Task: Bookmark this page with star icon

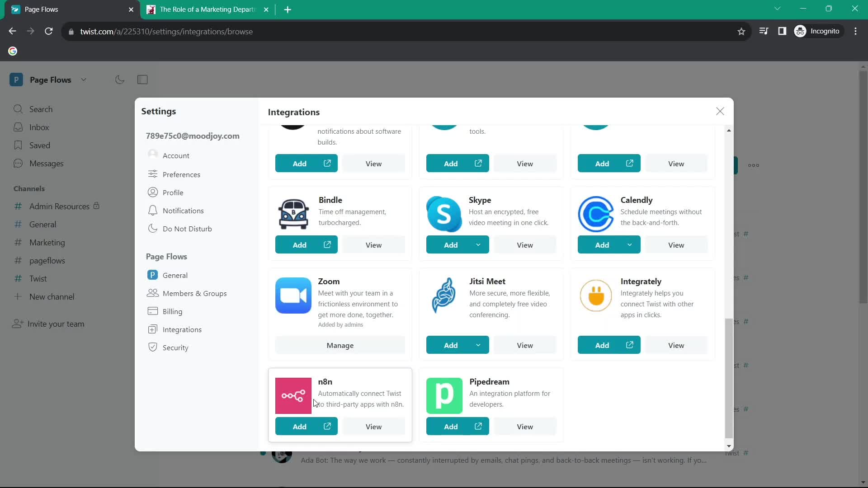Action: [x=741, y=31]
